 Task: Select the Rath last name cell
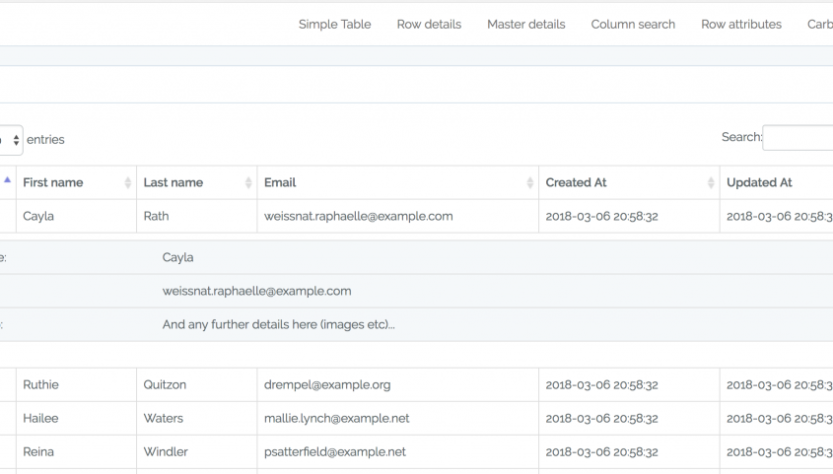click(x=197, y=216)
